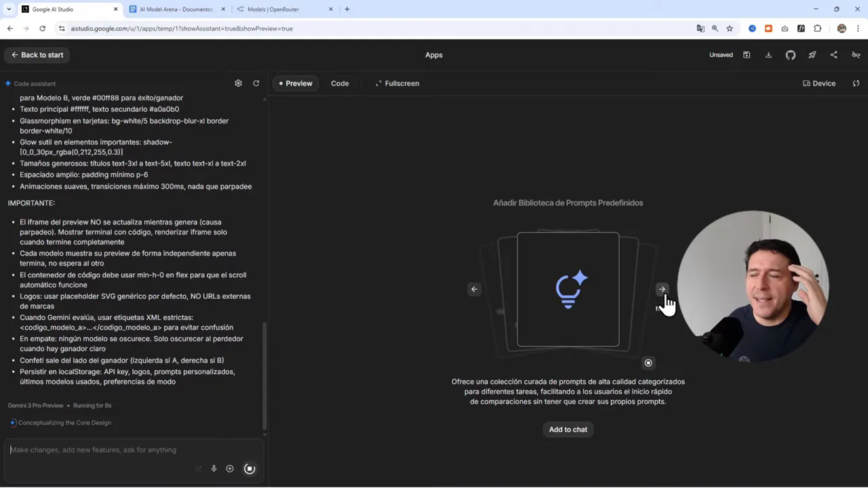This screenshot has width=868, height=488.
Task: Expand Conceptualizing the Core Design step
Action: point(64,422)
